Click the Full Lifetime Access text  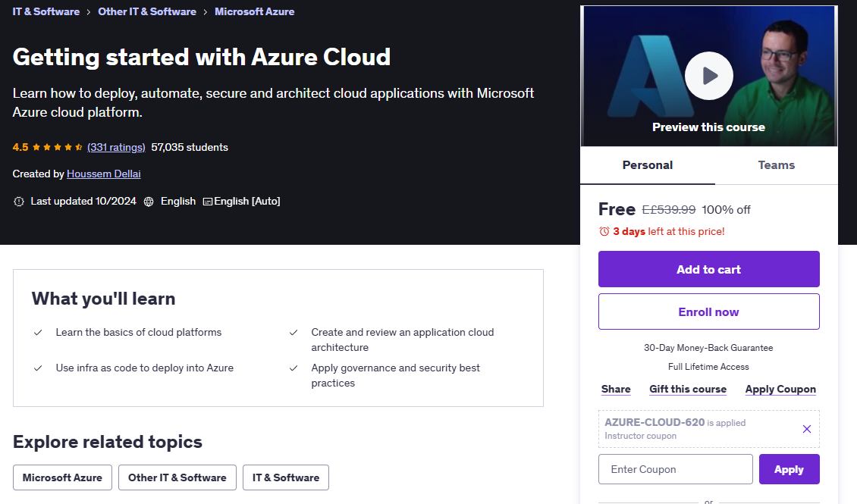point(708,367)
